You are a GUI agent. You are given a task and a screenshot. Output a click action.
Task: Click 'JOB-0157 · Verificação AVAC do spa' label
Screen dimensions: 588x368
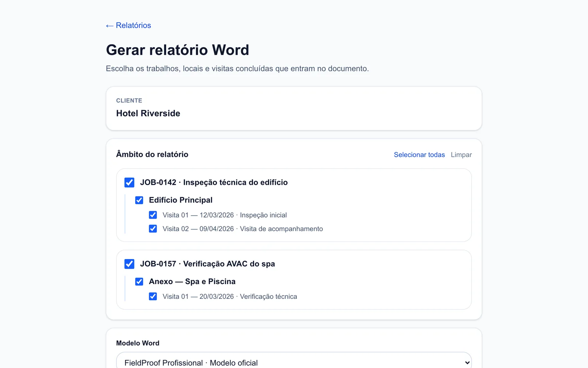[208, 264]
